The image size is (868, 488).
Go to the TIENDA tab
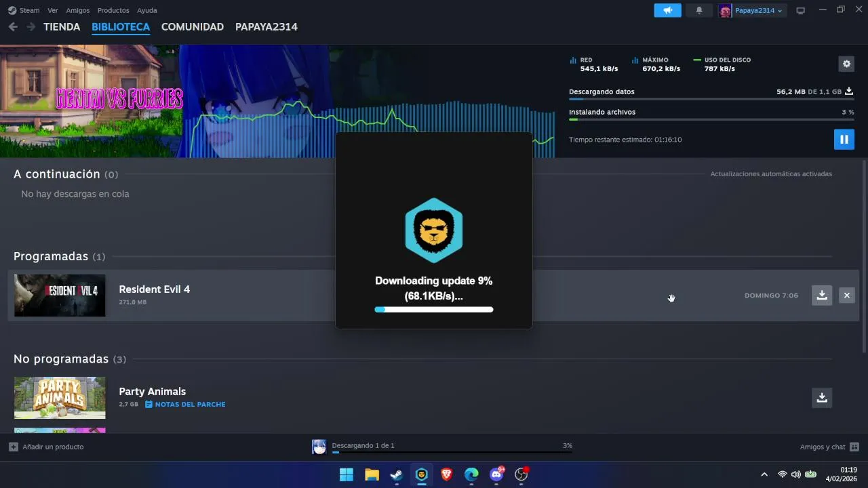pos(62,27)
